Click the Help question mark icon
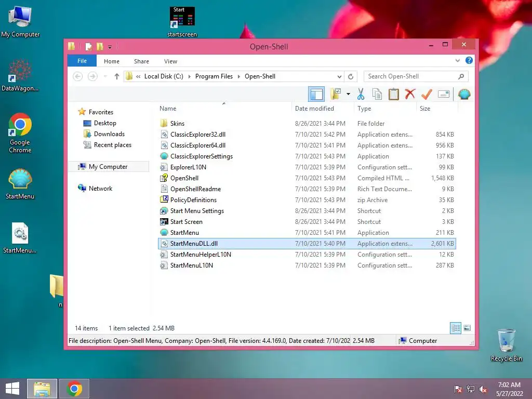This screenshot has height=399, width=532. pyautogui.click(x=469, y=60)
